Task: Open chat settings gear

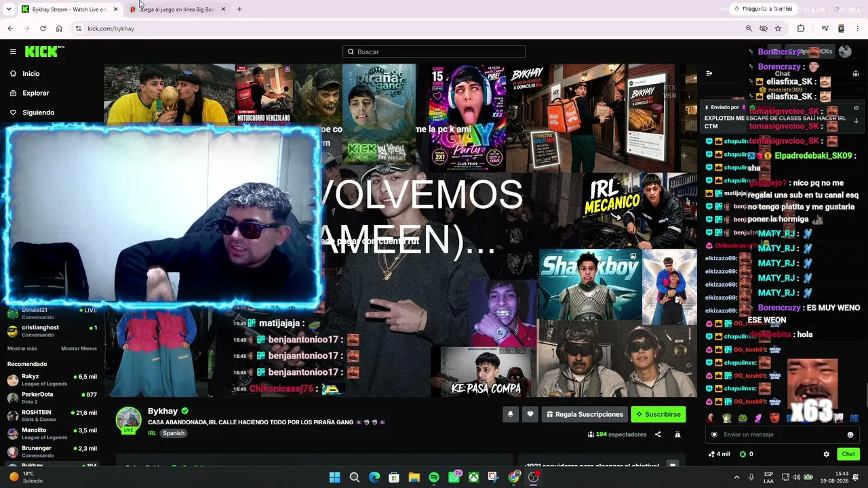Action: (826, 454)
